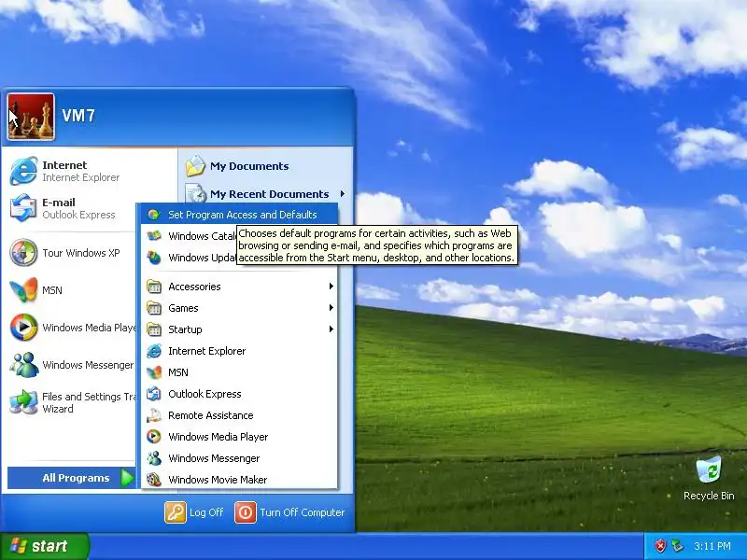Click Windows Media Player icon in All Programs

(153, 437)
